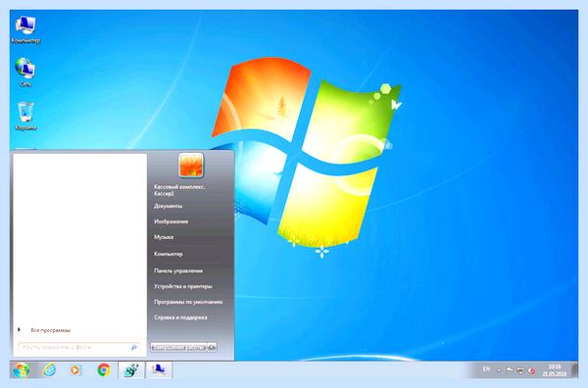Open Устройства и принтеры

click(183, 286)
